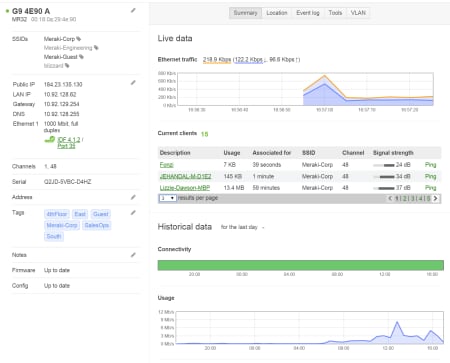
Task: Click the tag icon next to Meraki-Guest SSID
Action: click(81, 57)
